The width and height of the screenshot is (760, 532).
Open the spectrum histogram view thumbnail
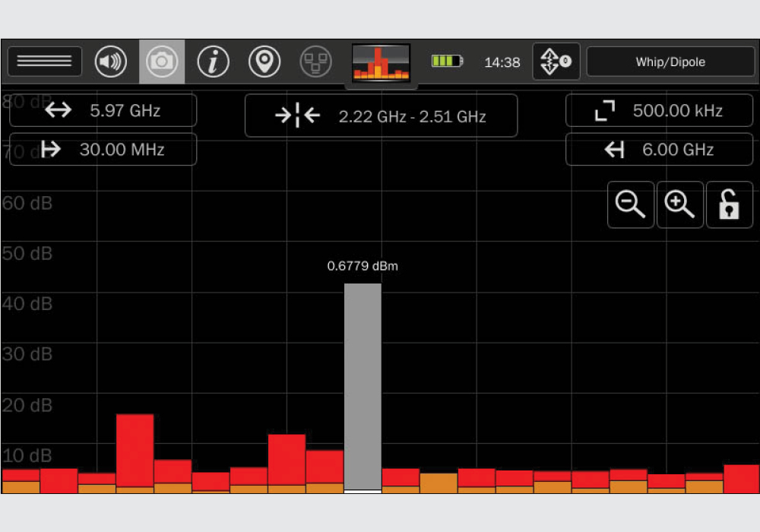coord(382,62)
